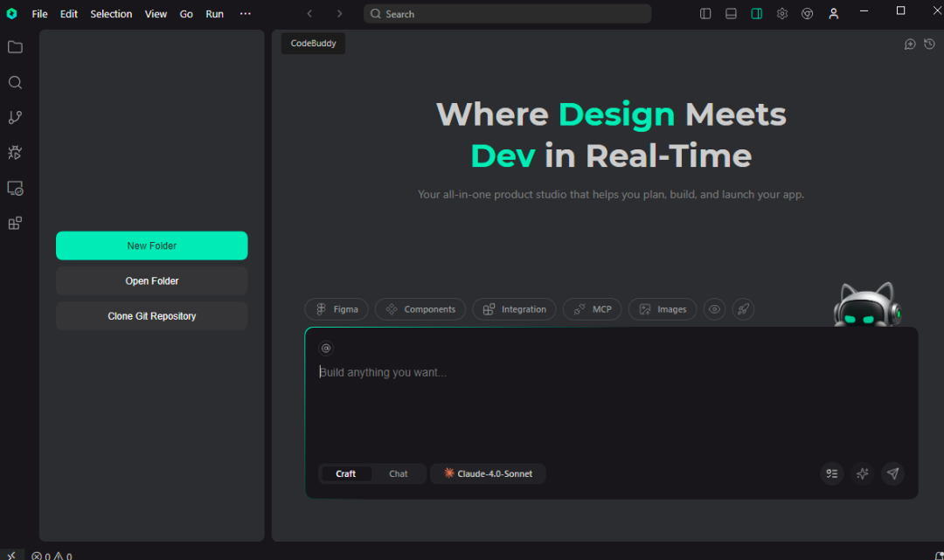
Task: Open settings gear in title bar
Action: click(782, 14)
